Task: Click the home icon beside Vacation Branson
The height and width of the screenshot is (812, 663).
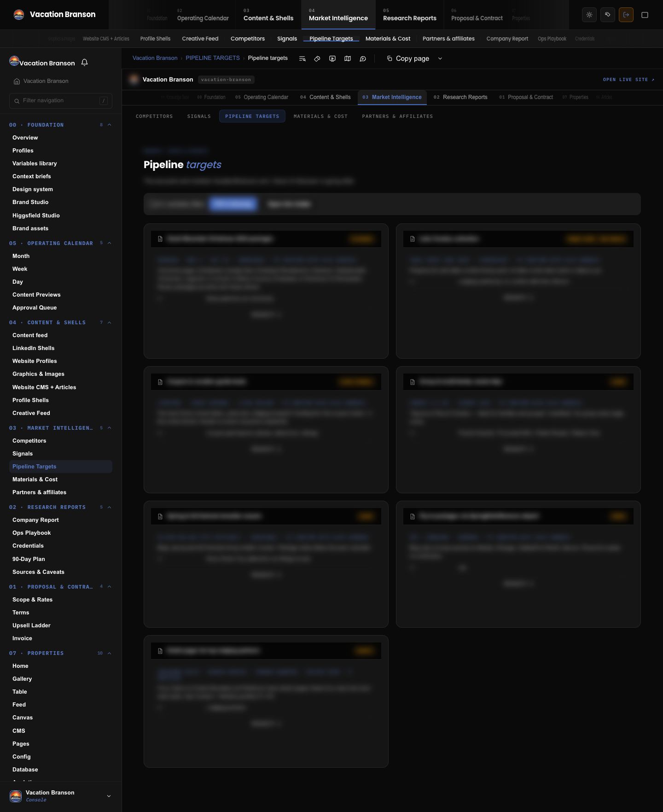Action: pos(17,81)
